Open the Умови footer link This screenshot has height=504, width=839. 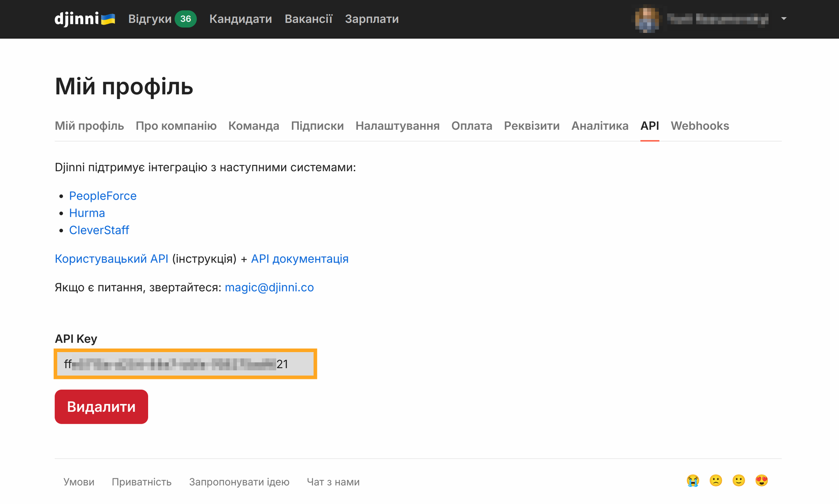(79, 482)
